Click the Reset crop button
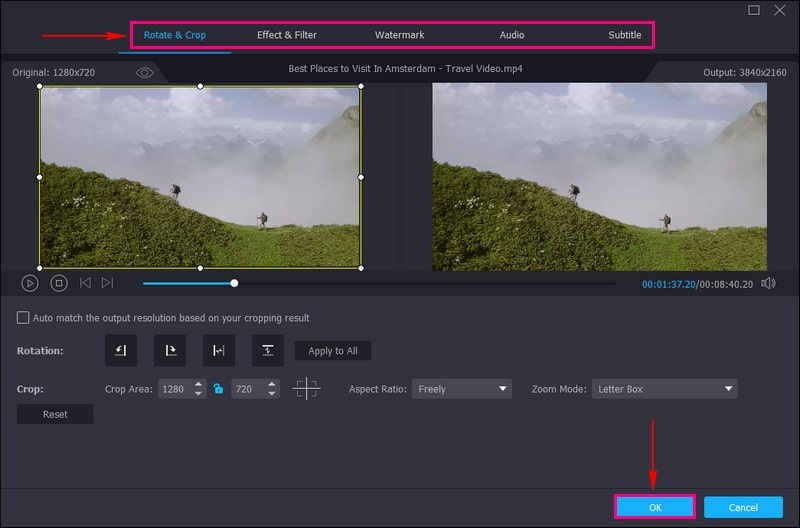Screen dimensions: 800x528 coord(55,414)
